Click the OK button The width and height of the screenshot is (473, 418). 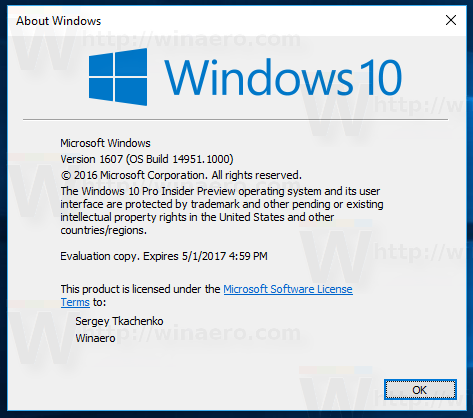click(420, 389)
